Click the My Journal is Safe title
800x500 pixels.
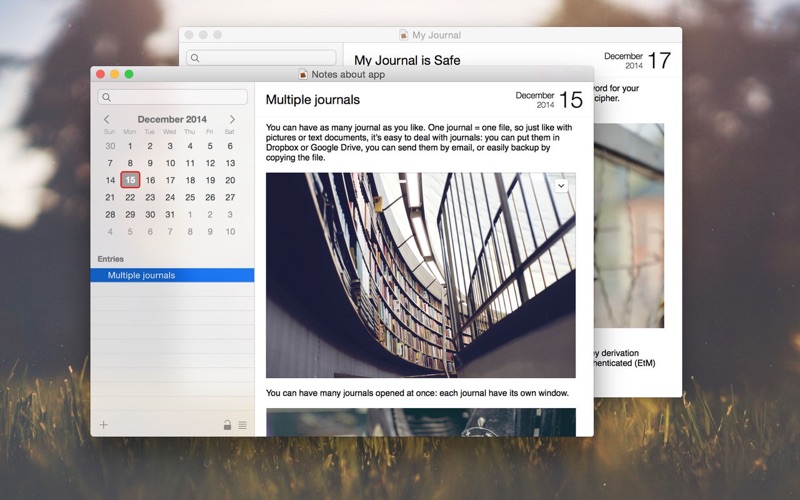(x=407, y=60)
